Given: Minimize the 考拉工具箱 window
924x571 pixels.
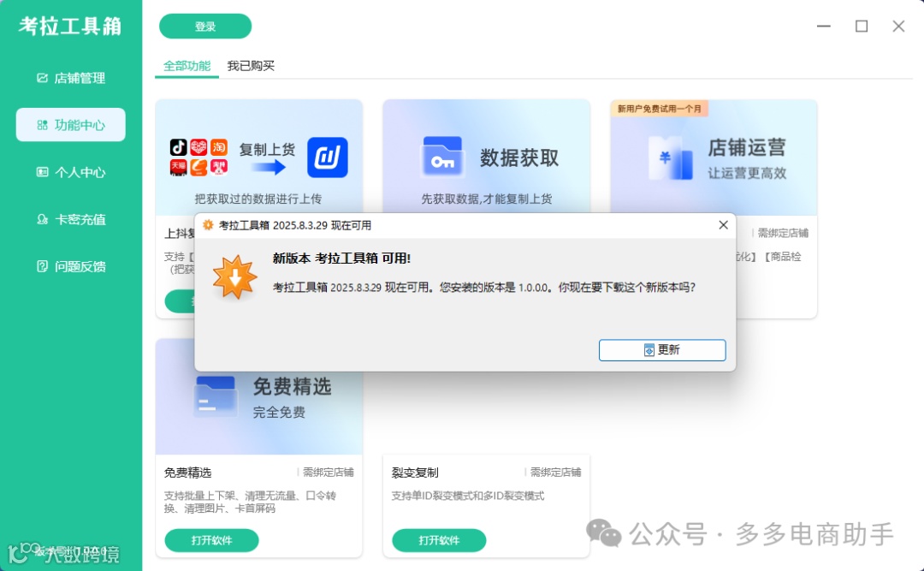Looking at the screenshot, I should (x=823, y=26).
